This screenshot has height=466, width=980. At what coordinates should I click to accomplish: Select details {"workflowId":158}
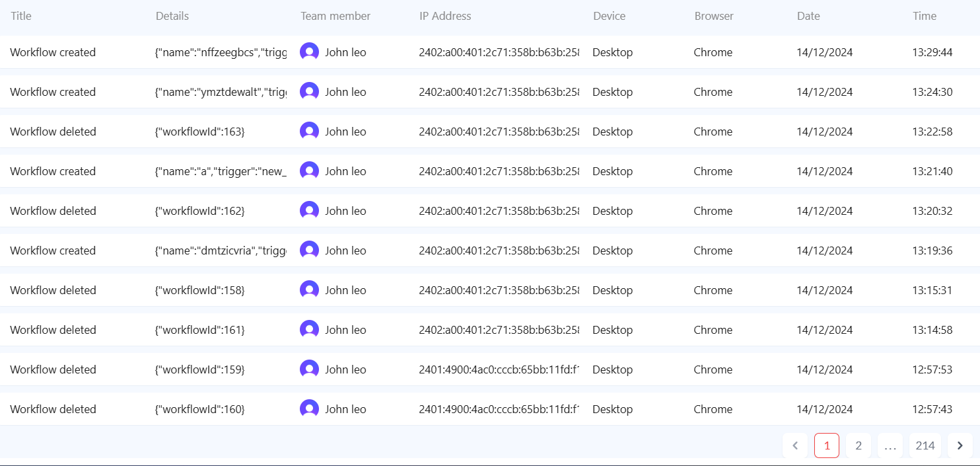(200, 290)
